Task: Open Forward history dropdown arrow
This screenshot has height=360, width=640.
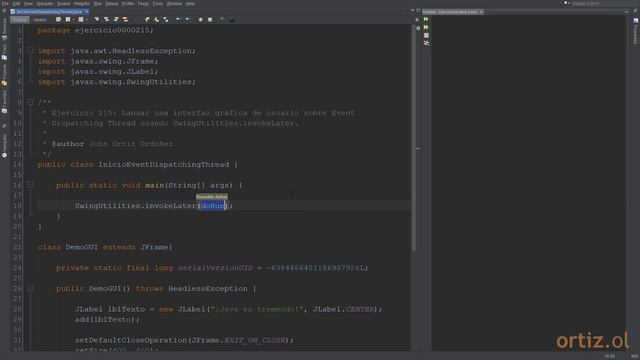Action: point(86,20)
